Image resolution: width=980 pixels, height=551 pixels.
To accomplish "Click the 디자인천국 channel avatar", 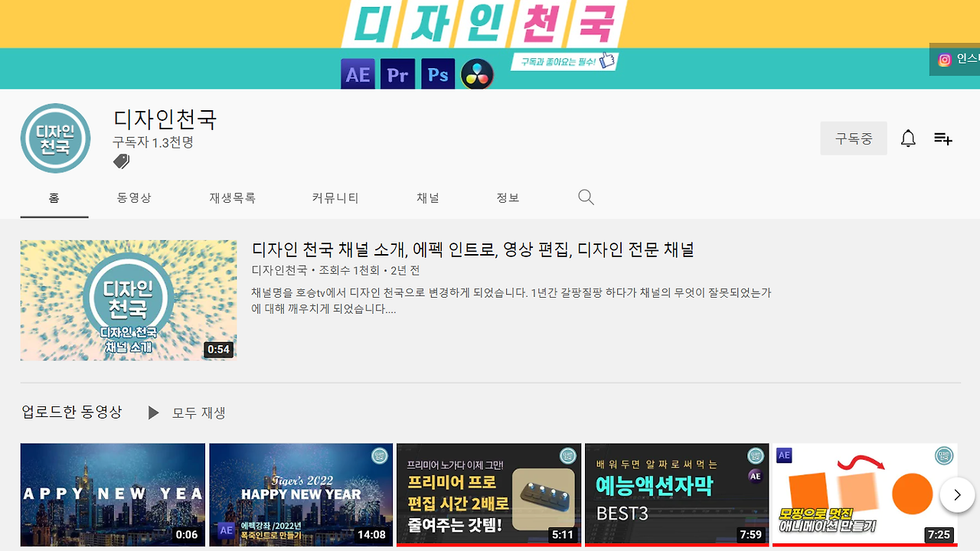I will click(56, 139).
